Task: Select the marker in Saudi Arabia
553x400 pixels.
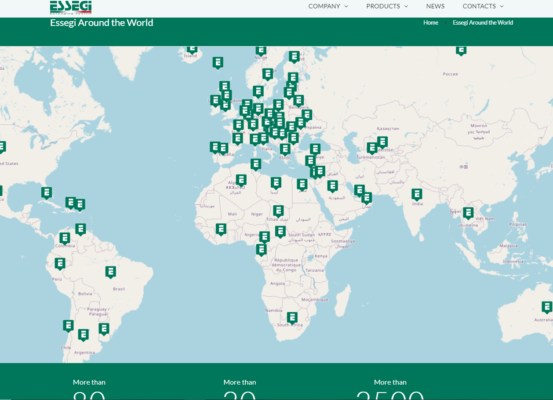Action: tap(332, 186)
